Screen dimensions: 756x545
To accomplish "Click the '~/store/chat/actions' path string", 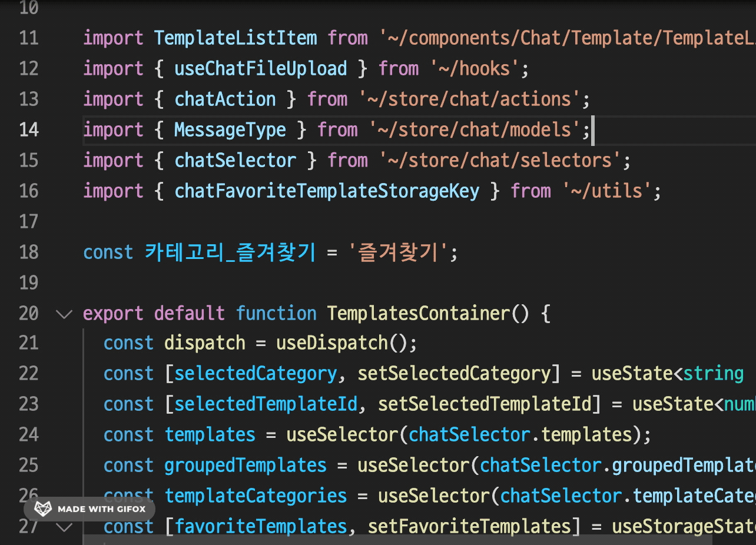I will coord(469,99).
